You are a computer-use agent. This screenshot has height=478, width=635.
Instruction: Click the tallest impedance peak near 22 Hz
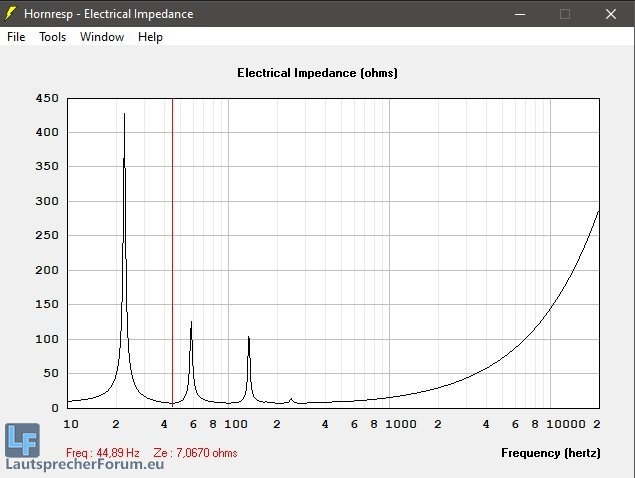(124, 116)
